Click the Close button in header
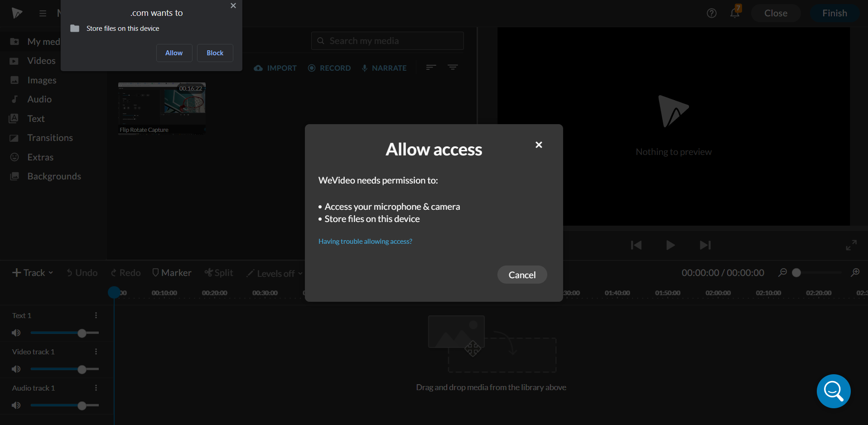868x425 pixels. click(776, 13)
